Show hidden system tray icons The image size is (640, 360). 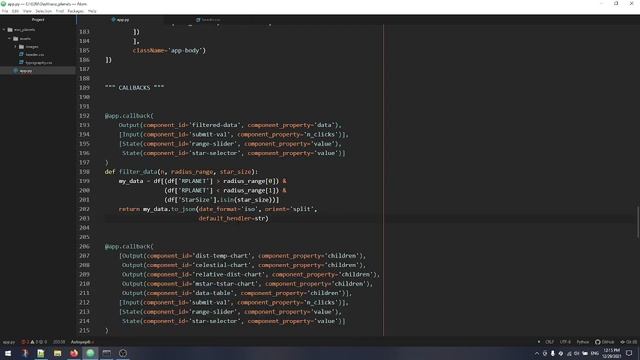pos(537,353)
